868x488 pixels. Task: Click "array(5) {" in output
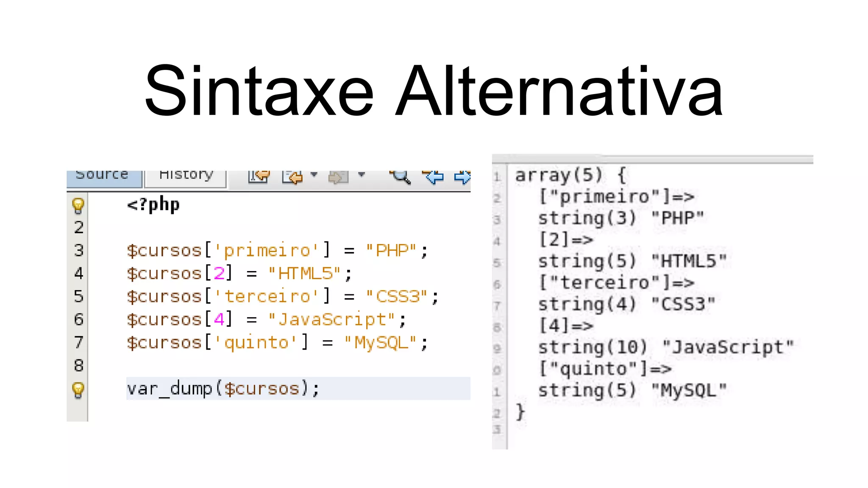pyautogui.click(x=571, y=175)
